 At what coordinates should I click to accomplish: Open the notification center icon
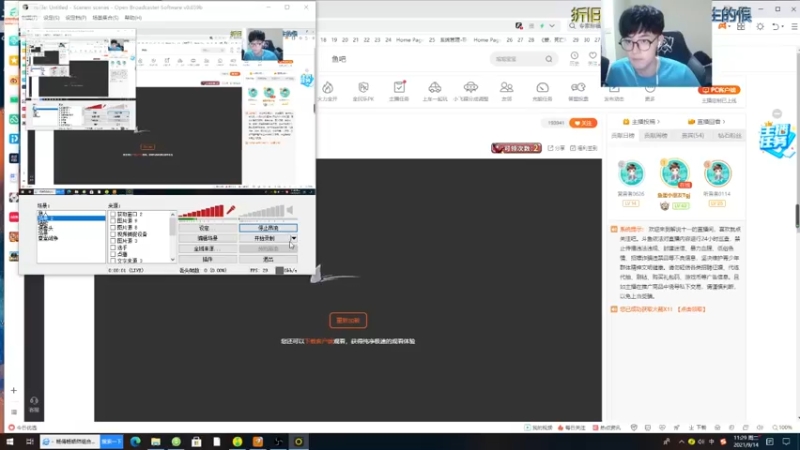(x=786, y=441)
